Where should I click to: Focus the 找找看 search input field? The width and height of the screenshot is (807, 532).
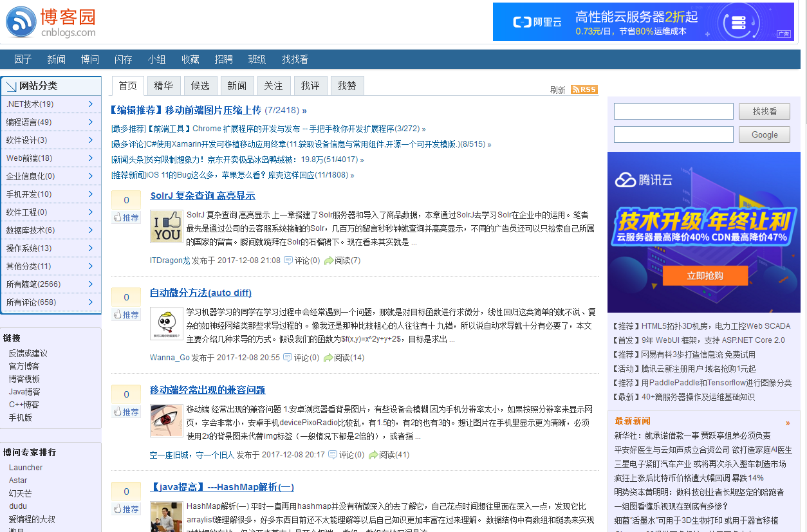[x=674, y=111]
